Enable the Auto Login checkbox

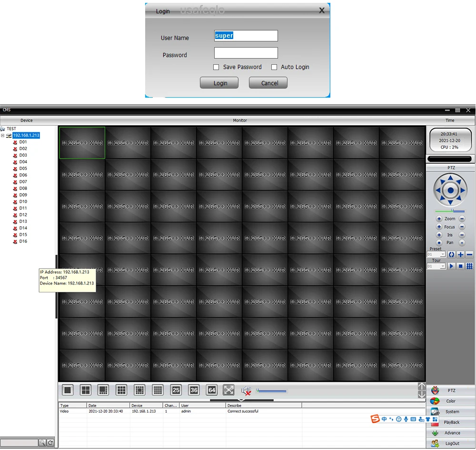pos(274,67)
